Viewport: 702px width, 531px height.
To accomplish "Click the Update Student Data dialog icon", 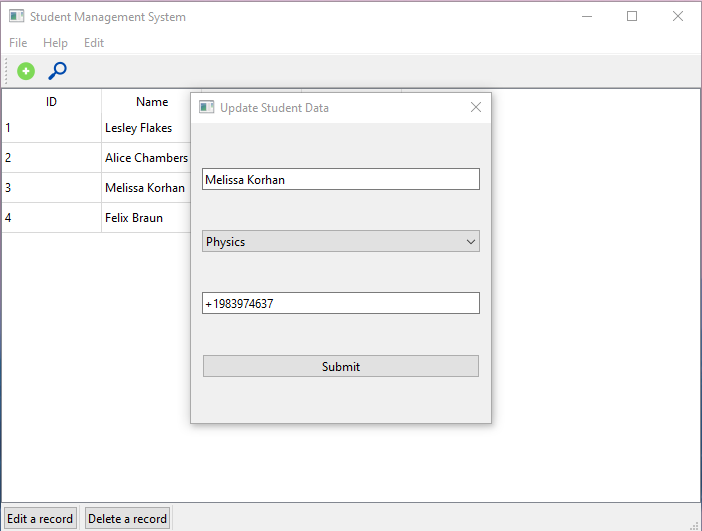I will (206, 107).
